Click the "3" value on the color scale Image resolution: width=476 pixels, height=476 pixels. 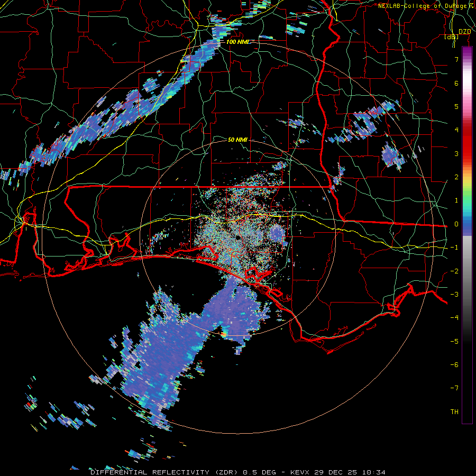tap(456, 153)
